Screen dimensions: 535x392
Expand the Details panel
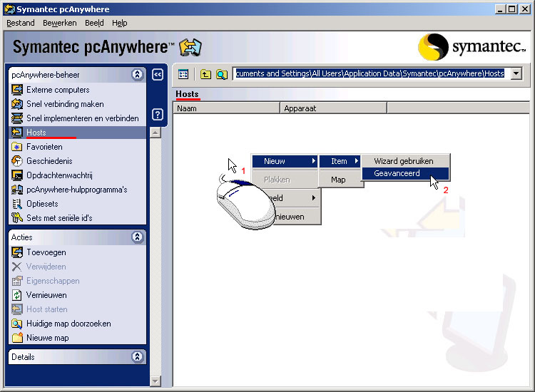(x=137, y=357)
